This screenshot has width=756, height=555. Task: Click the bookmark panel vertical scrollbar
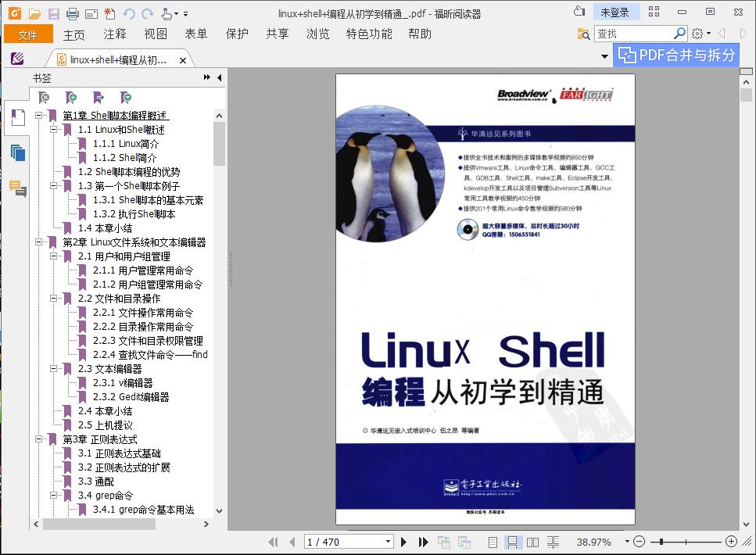[220, 144]
